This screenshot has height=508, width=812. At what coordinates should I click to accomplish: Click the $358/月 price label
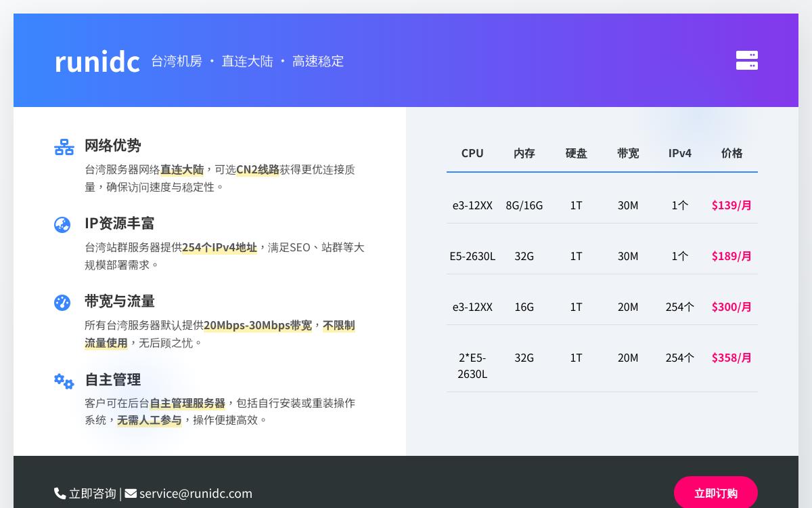(731, 357)
